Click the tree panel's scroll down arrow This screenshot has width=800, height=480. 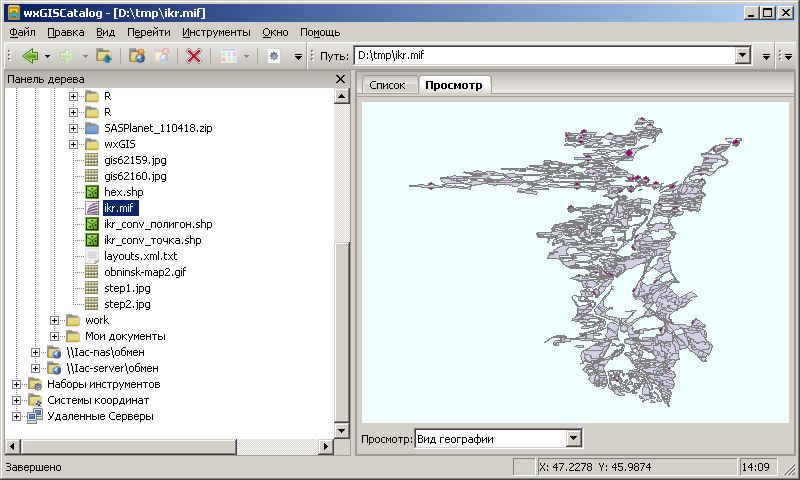tap(342, 431)
